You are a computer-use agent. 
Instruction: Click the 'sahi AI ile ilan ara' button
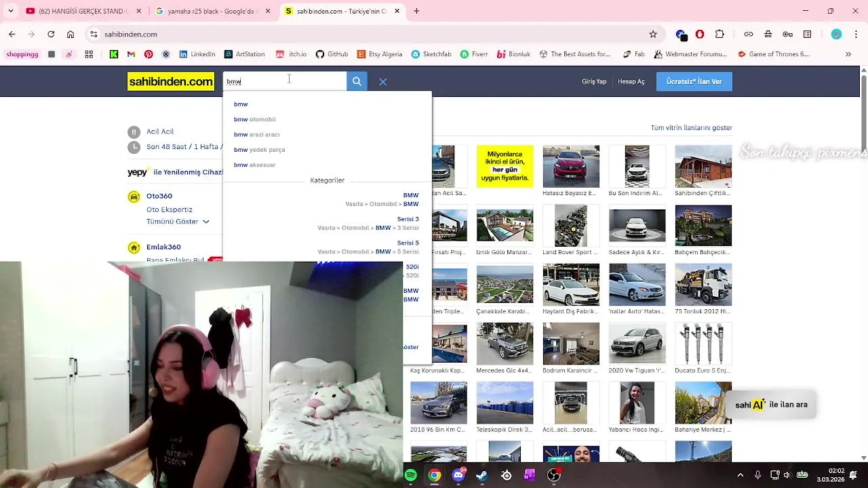point(772,405)
